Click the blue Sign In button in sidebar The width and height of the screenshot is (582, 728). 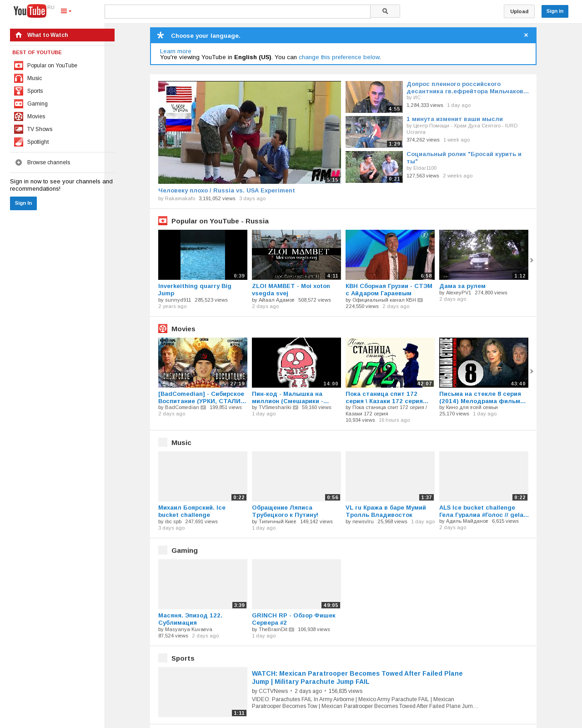[23, 203]
